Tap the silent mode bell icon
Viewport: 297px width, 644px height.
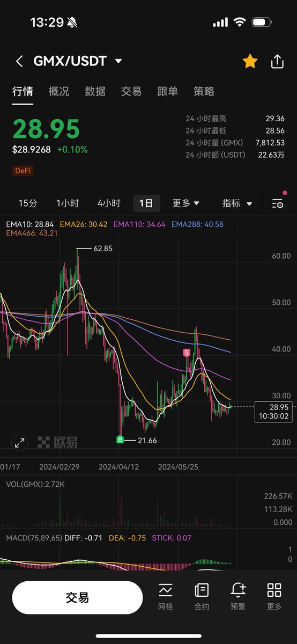point(72,23)
